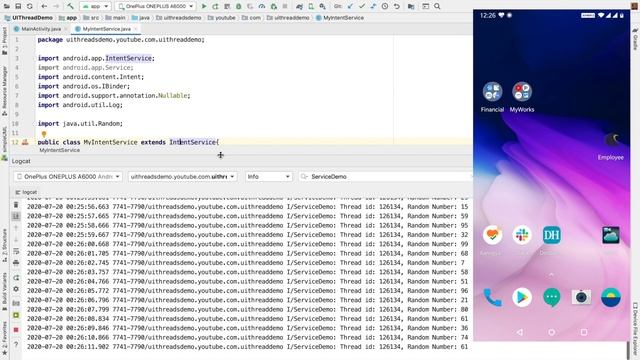The width and height of the screenshot is (640, 360).
Task: Open the Project tool window tab
Action: 4,41
